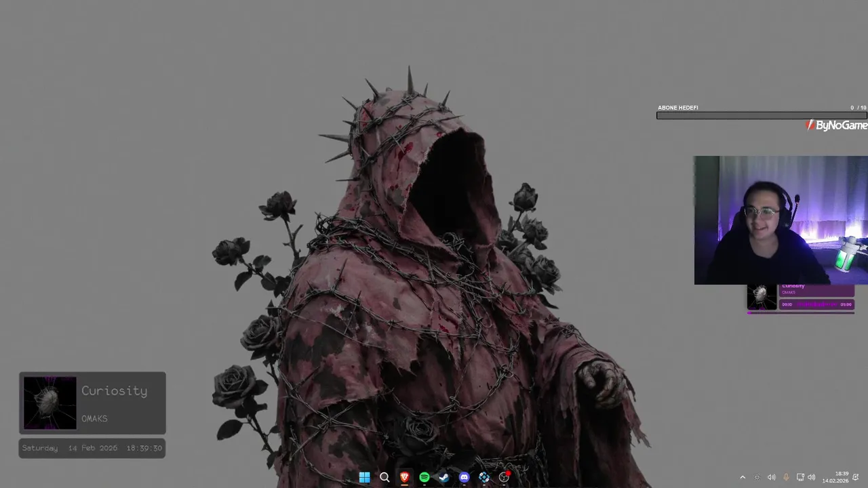Click the 'OMAKS' artist name in desktop widget
The width and height of the screenshot is (868, 488).
click(x=94, y=418)
